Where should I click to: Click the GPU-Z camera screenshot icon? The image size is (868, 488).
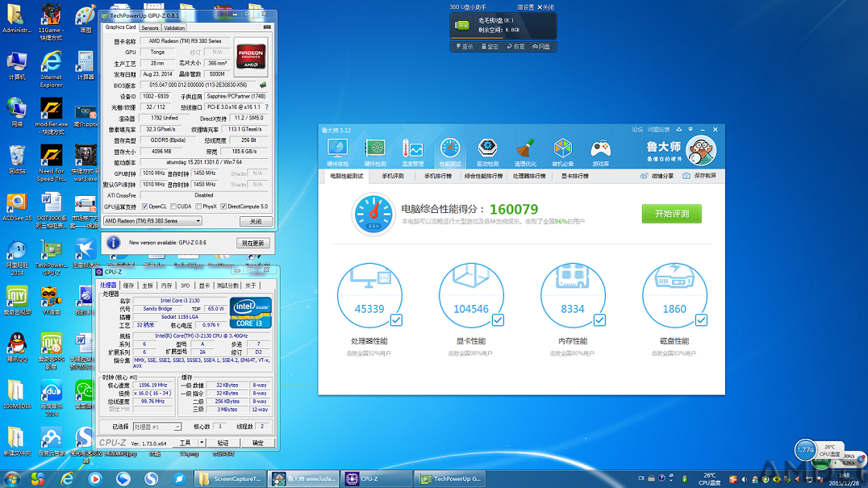(x=267, y=27)
